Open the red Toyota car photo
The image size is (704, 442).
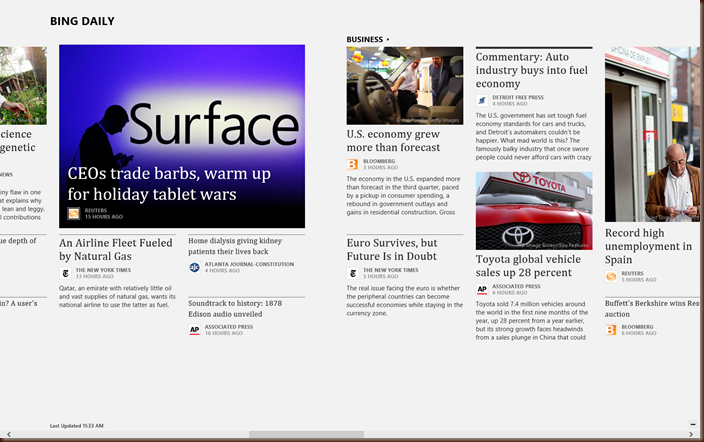point(534,210)
